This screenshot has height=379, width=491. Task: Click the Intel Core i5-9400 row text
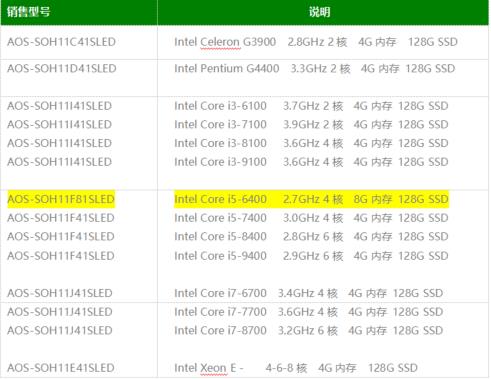(311, 256)
